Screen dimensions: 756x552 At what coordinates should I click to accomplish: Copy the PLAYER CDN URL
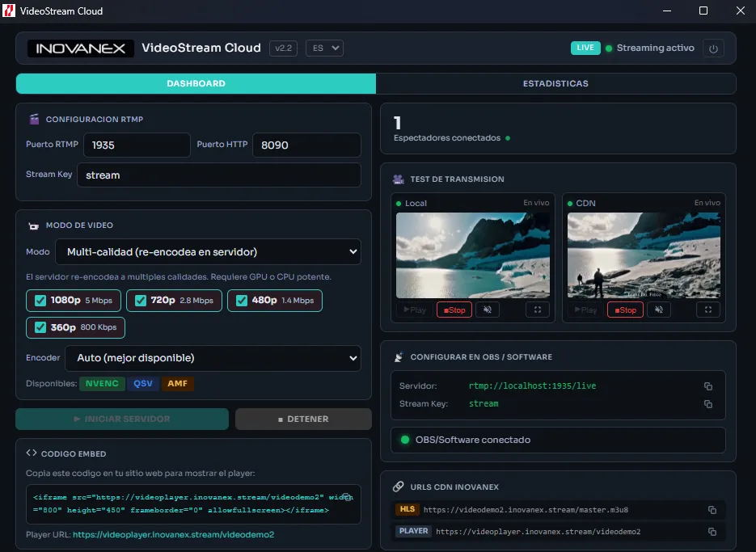tap(712, 532)
